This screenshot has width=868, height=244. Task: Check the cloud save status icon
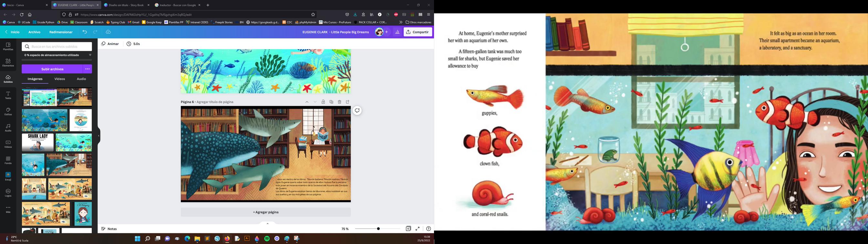(x=108, y=32)
